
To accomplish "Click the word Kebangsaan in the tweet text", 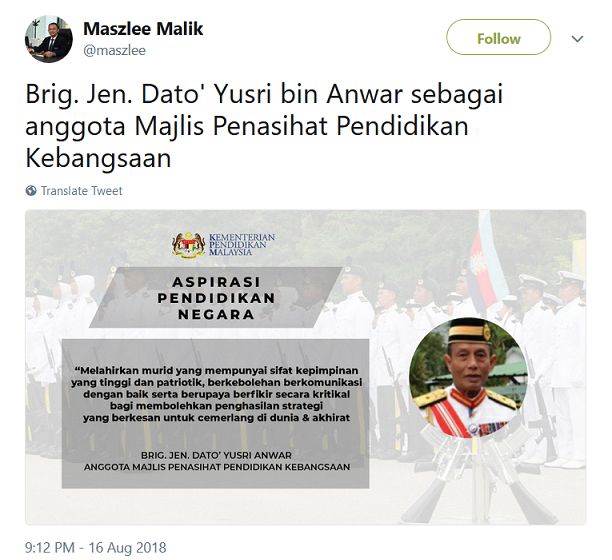I will tap(98, 158).
